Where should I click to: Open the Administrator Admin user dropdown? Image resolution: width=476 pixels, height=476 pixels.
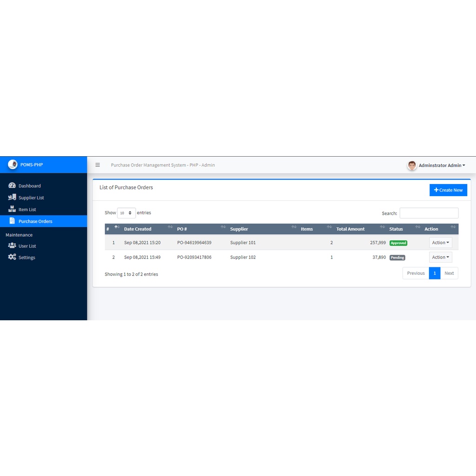[x=441, y=165]
